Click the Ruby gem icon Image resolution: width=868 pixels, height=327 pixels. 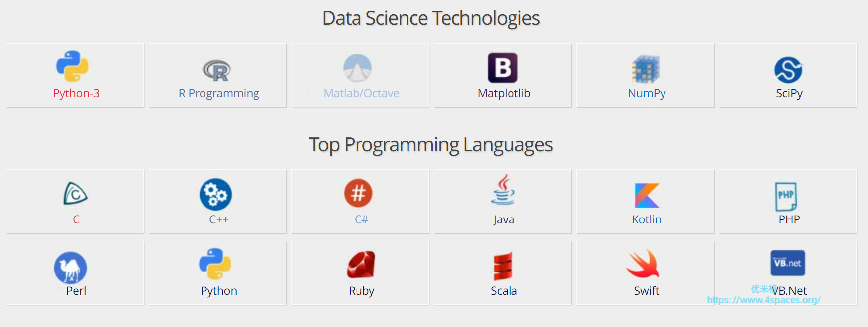pos(361,265)
